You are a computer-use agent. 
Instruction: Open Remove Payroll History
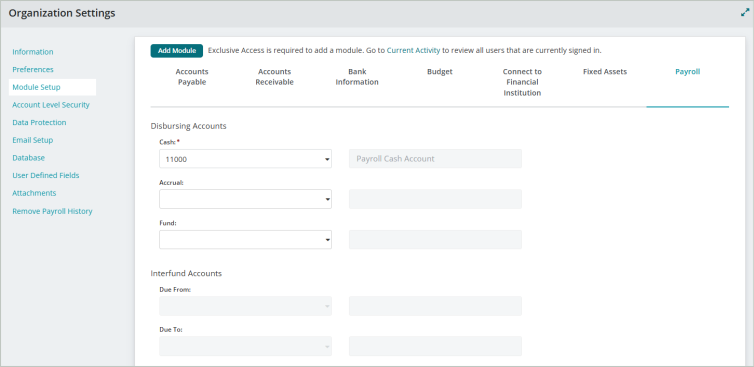pos(52,211)
